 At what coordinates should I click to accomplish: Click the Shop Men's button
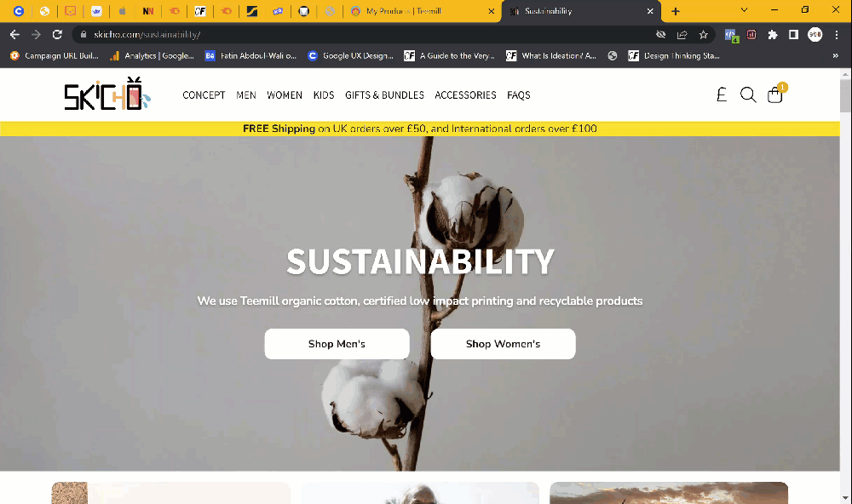tap(337, 344)
